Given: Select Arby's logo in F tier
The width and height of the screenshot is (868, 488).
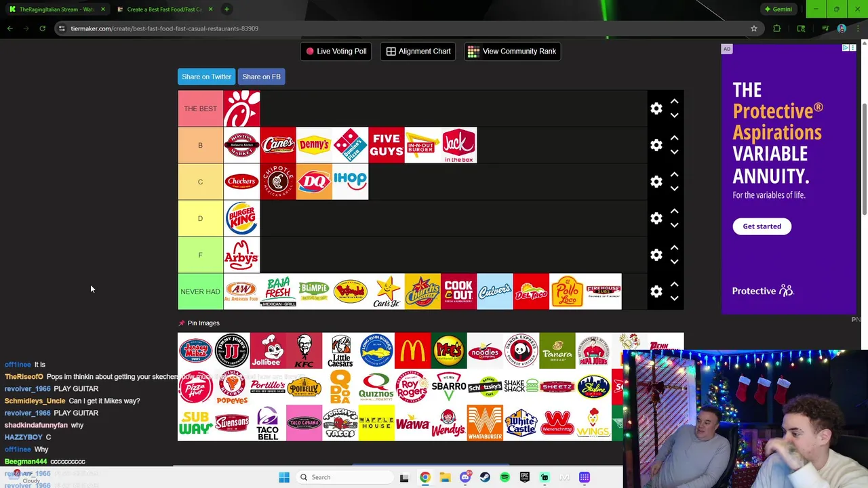Looking at the screenshot, I should [241, 255].
